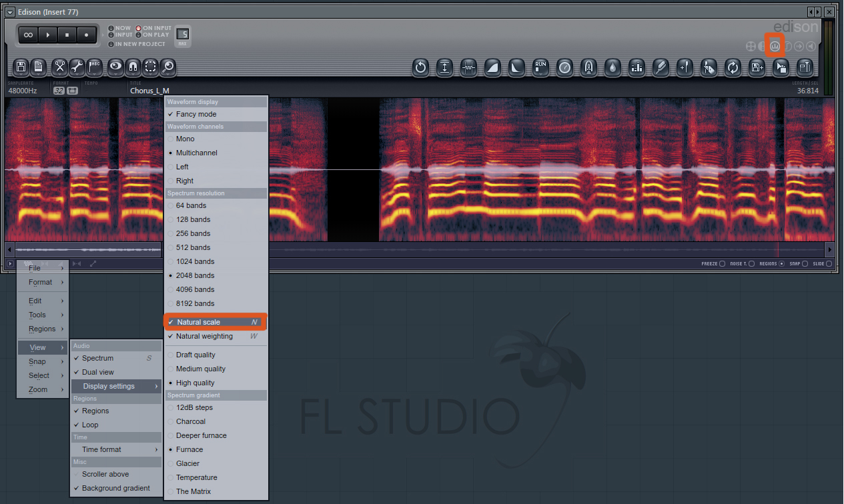Viewport: 844px width, 504px height.
Task: Click the Tune loop circular arrows icon
Action: (x=733, y=67)
